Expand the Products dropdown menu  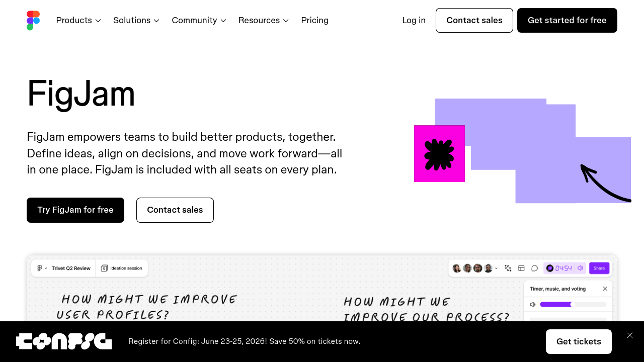(x=78, y=21)
